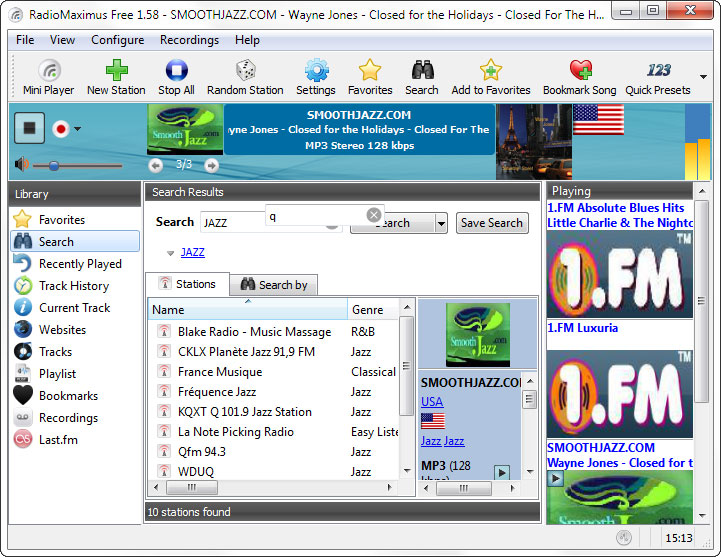This screenshot has width=721, height=557.
Task: Switch to Search by tab
Action: [x=274, y=285]
